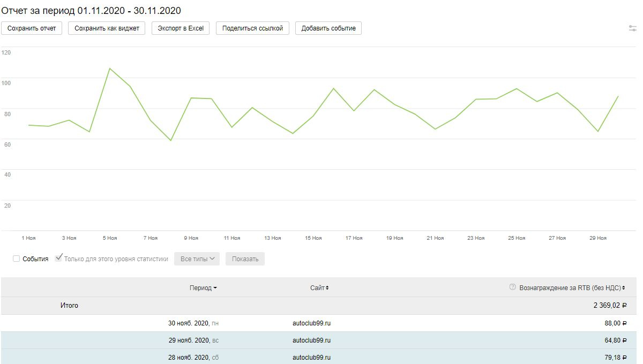The width and height of the screenshot is (643, 364).
Task: Click the Сохранить отчет button
Action: (x=32, y=28)
